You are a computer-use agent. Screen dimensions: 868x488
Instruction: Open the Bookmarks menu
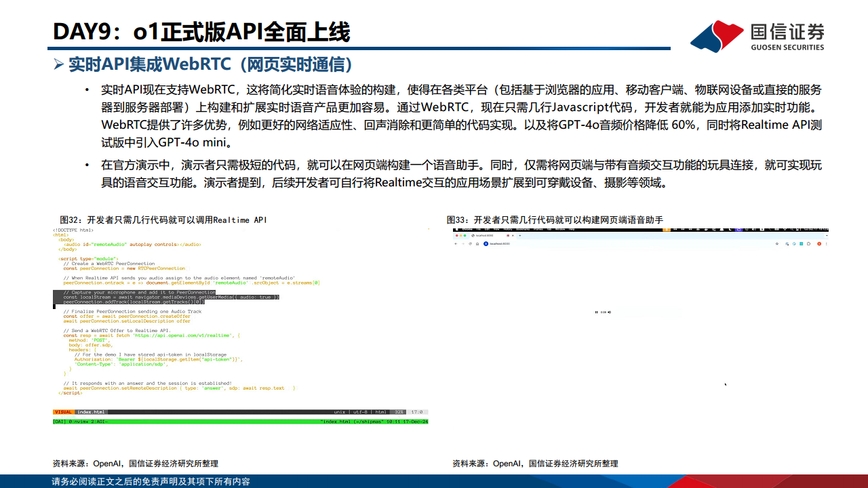click(523, 229)
